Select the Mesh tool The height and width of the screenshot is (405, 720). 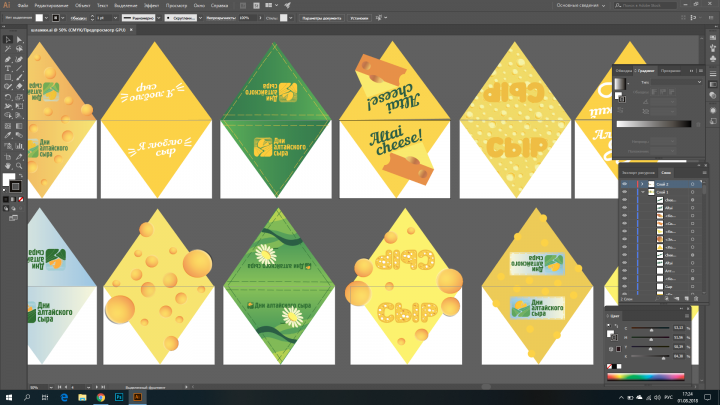(x=8, y=125)
